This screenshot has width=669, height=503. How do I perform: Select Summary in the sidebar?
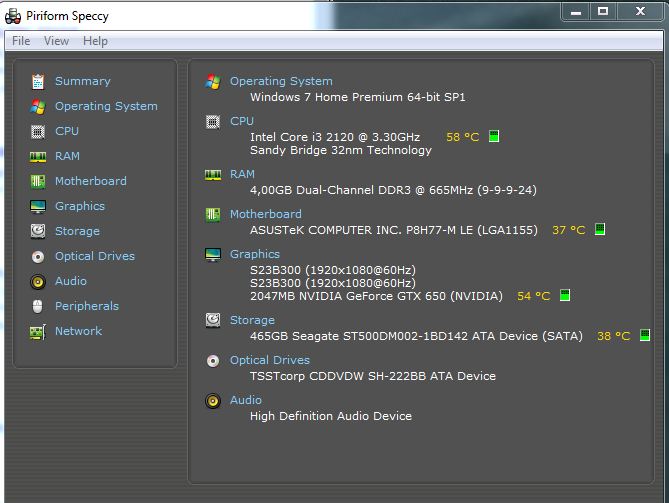click(x=83, y=81)
